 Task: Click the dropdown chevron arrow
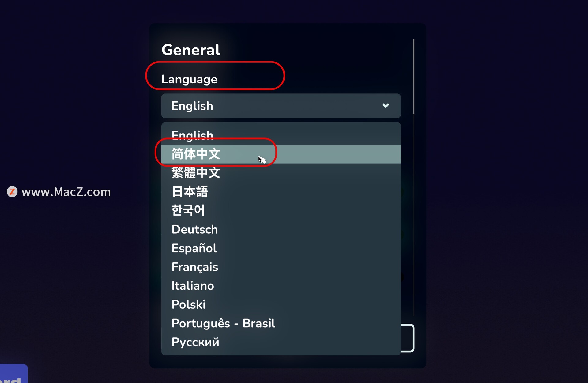(x=386, y=106)
